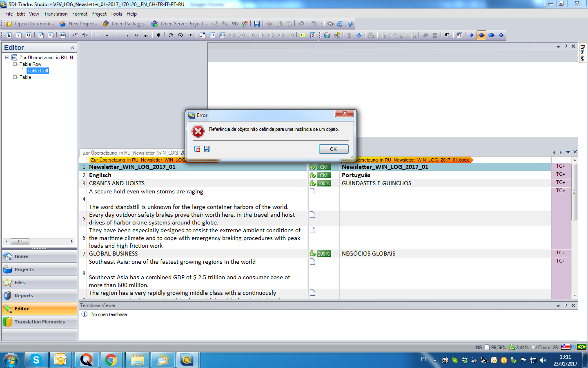
Task: Open the Project menu
Action: (99, 13)
